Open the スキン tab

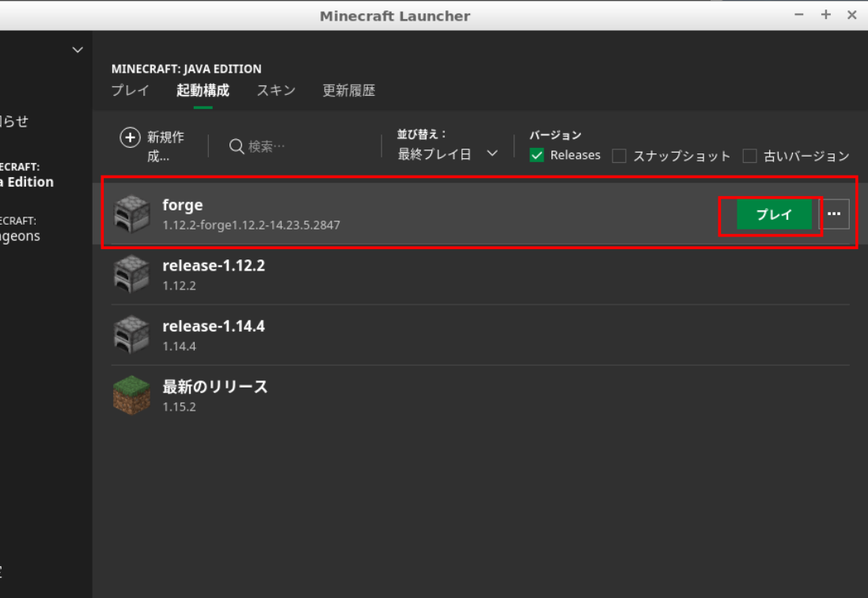(x=275, y=90)
